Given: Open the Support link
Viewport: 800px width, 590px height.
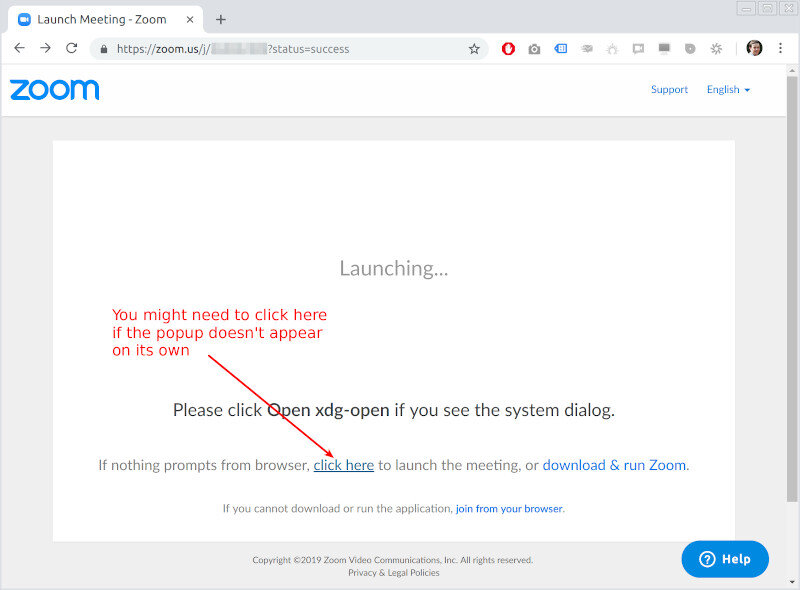Looking at the screenshot, I should pyautogui.click(x=669, y=90).
